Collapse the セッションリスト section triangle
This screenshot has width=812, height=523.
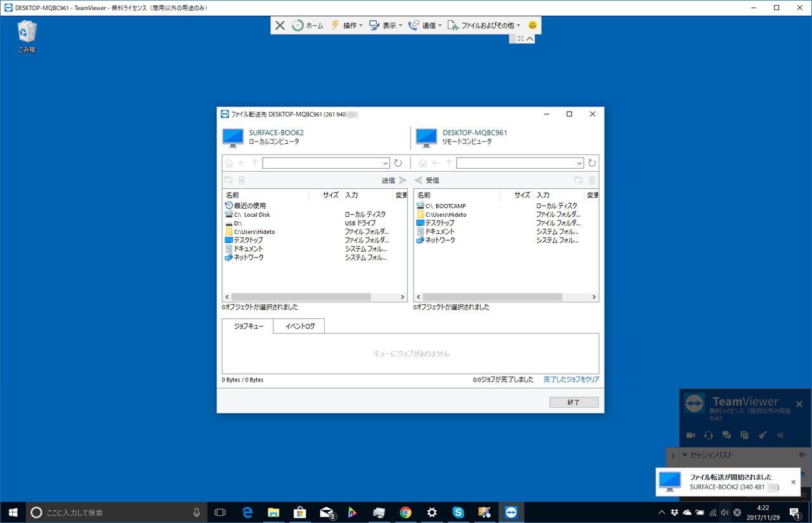(685, 455)
